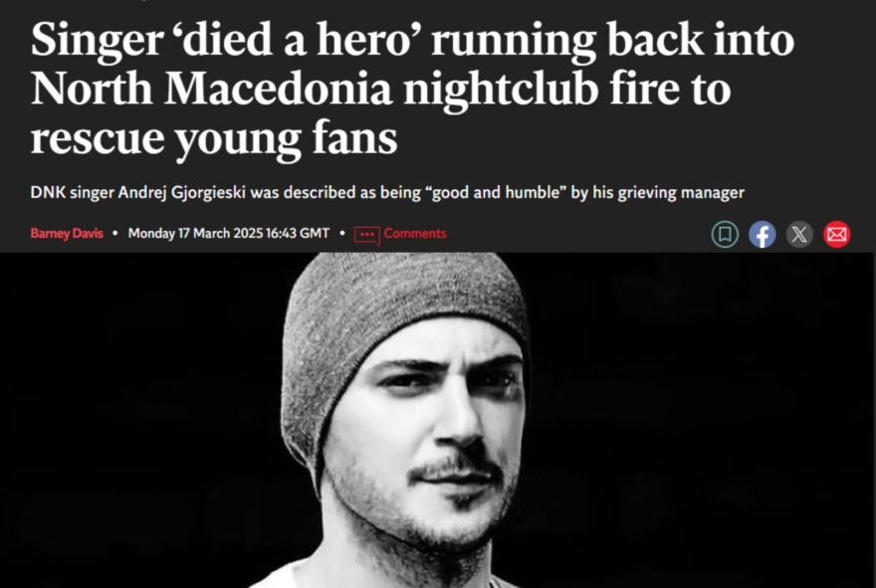Share the article on Facebook
The height and width of the screenshot is (588, 876).
pos(763,234)
